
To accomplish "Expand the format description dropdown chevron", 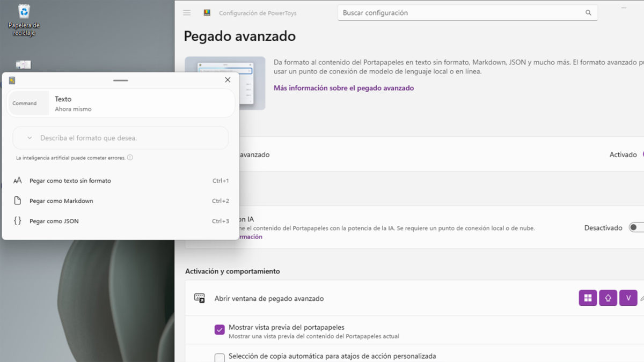I will coord(30,138).
